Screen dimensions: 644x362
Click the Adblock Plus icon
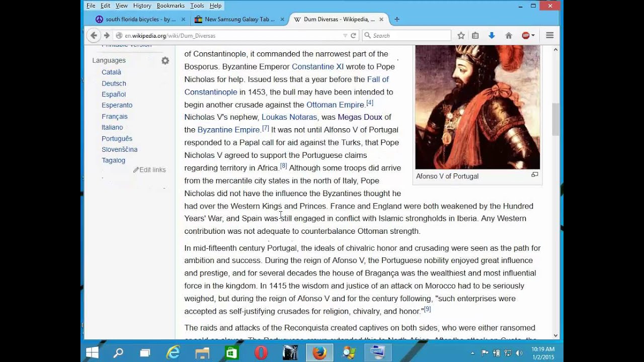point(526,36)
